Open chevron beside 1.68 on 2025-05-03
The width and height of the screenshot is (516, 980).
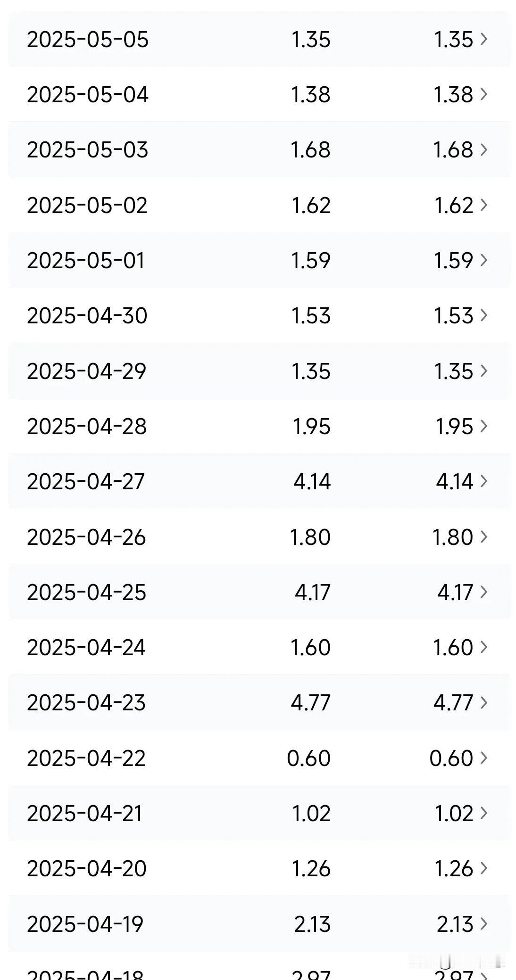483,150
